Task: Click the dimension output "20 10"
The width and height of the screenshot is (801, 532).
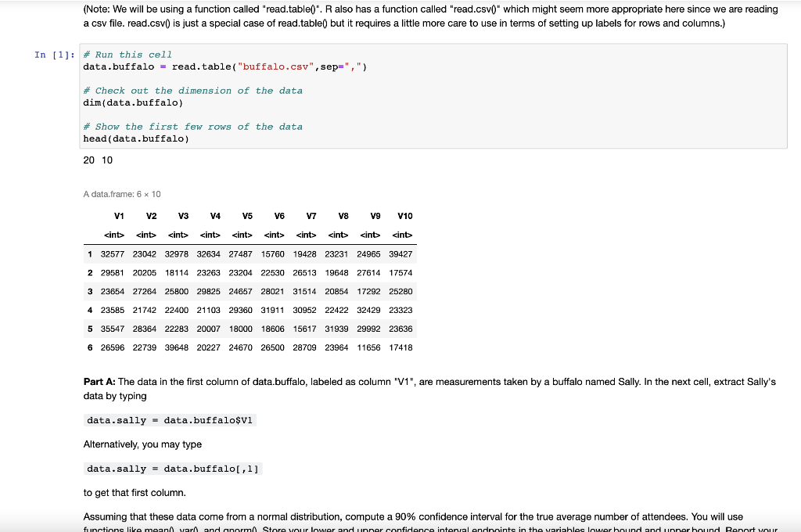Action: pos(95,160)
